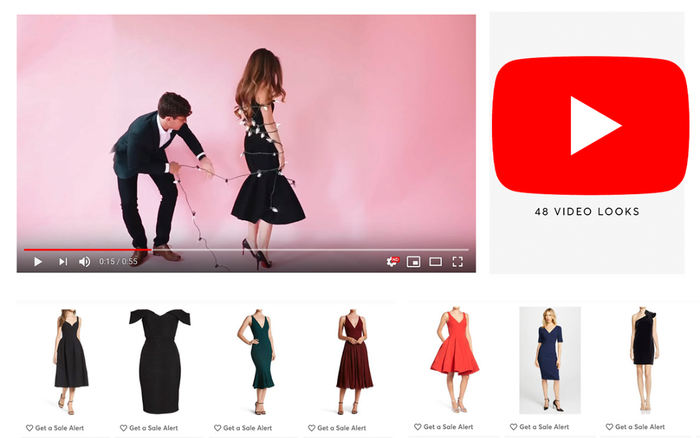
Task: Open the black one-shoulder mini dress
Action: pyautogui.click(x=644, y=359)
